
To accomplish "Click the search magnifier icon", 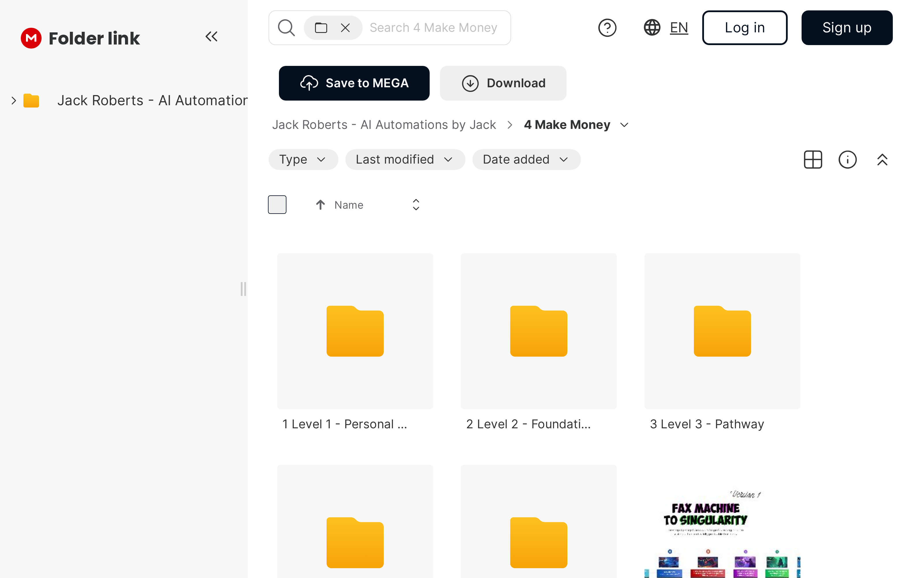I will [x=286, y=27].
